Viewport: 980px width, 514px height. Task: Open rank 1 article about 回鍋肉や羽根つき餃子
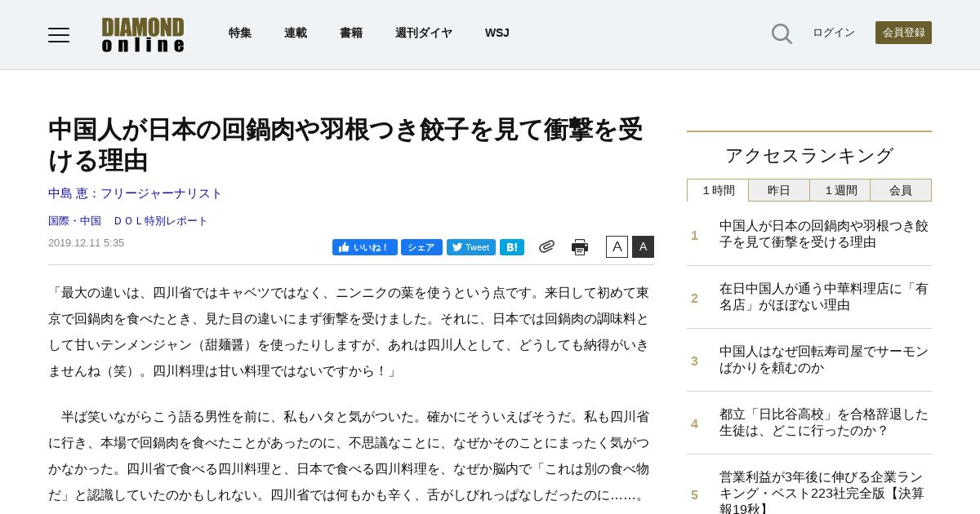click(x=824, y=234)
